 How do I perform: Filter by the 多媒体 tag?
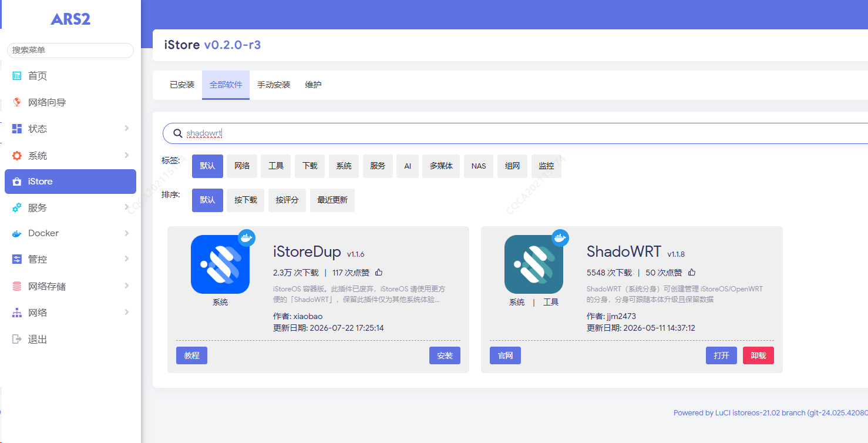pyautogui.click(x=441, y=166)
